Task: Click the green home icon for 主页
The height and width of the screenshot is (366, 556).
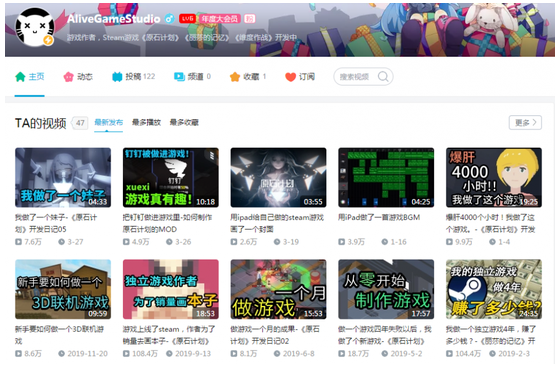Action: coord(20,77)
